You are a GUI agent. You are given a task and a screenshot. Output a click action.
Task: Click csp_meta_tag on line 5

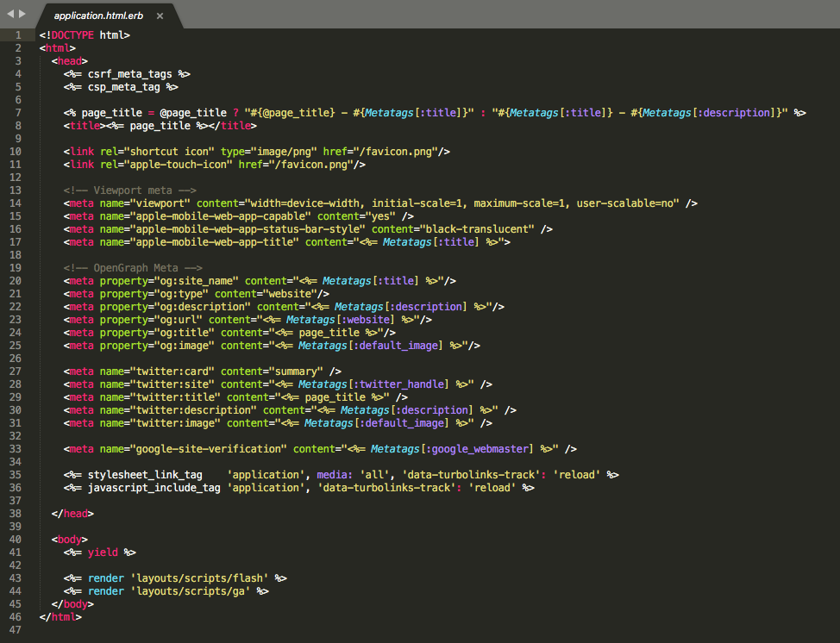123,87
